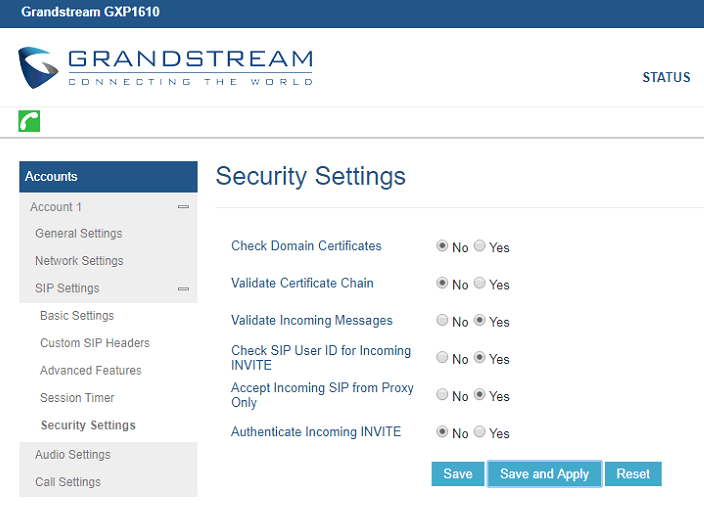This screenshot has height=505, width=704.
Task: Set Validate Incoming Messages to No
Action: [442, 320]
